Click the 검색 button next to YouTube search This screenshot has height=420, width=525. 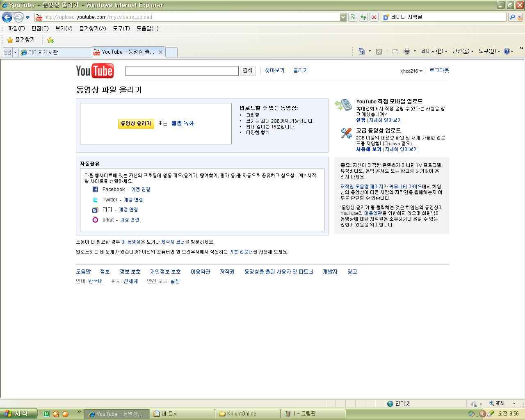coord(247,71)
